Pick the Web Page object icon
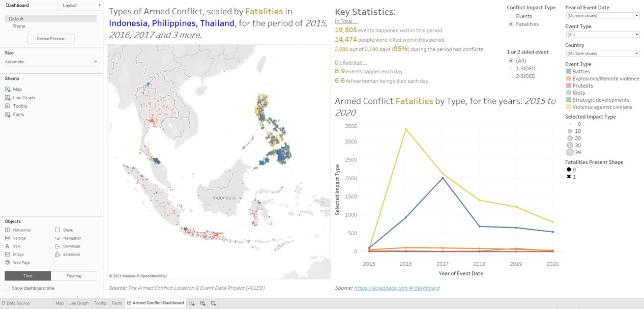 click(8, 263)
